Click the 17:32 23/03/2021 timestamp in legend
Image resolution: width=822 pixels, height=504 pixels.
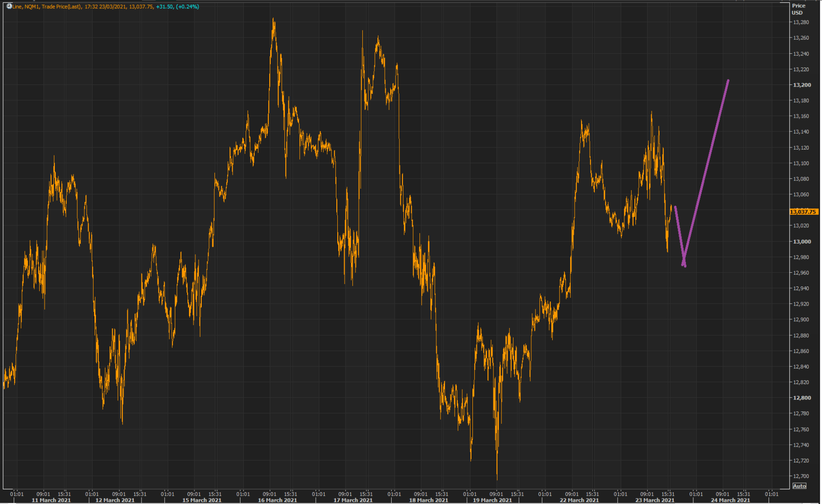105,7
